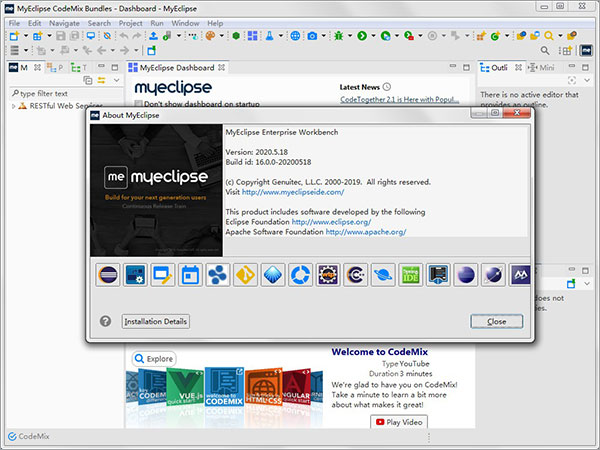This screenshot has height=450, width=600.
Task: Click the WTP gear feature icon
Action: point(328,275)
